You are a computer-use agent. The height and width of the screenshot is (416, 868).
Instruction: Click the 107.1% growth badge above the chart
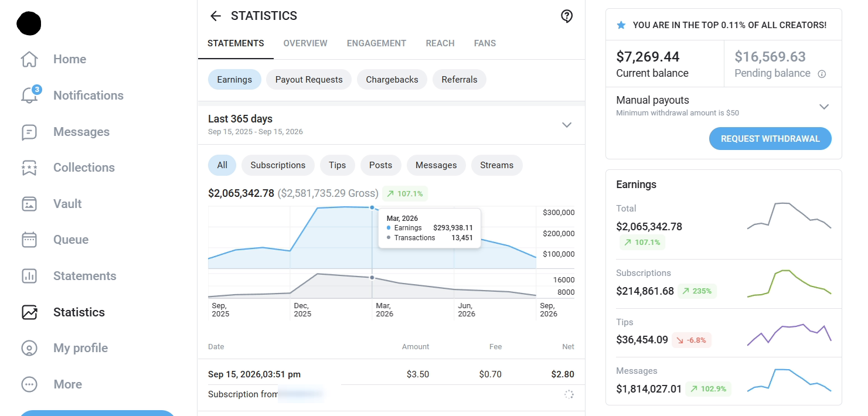pyautogui.click(x=405, y=193)
